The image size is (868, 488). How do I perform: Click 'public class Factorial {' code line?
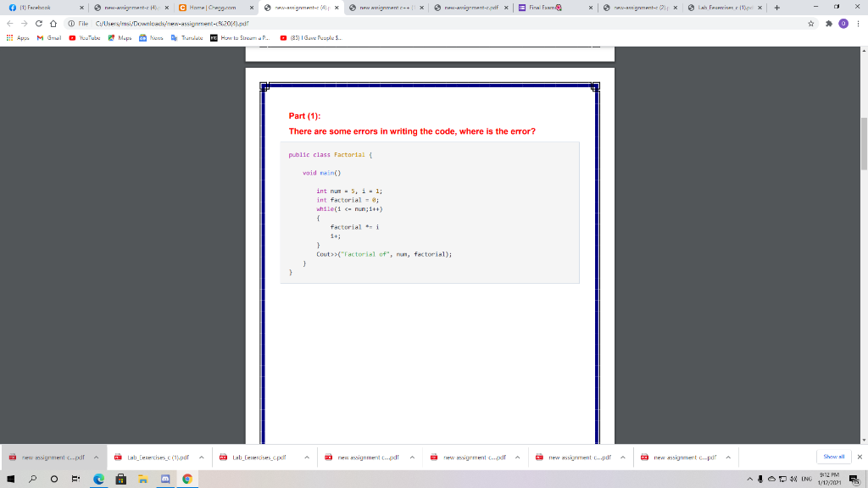tap(331, 155)
